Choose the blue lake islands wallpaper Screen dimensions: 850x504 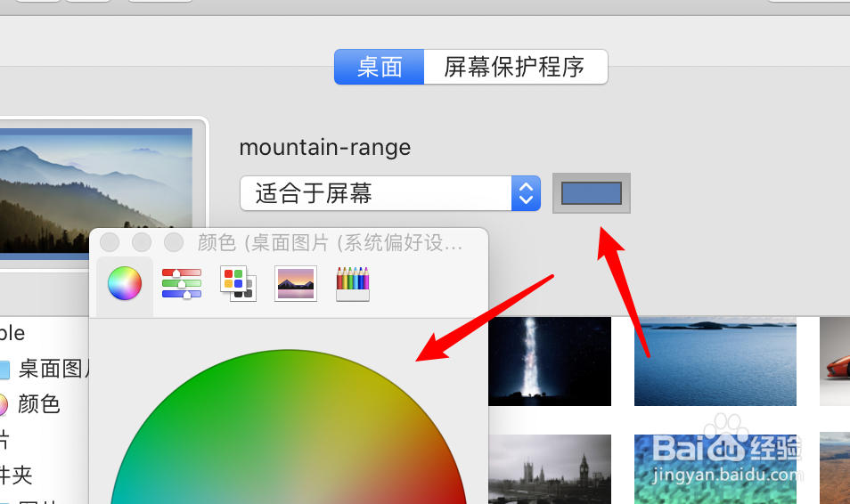click(x=715, y=361)
